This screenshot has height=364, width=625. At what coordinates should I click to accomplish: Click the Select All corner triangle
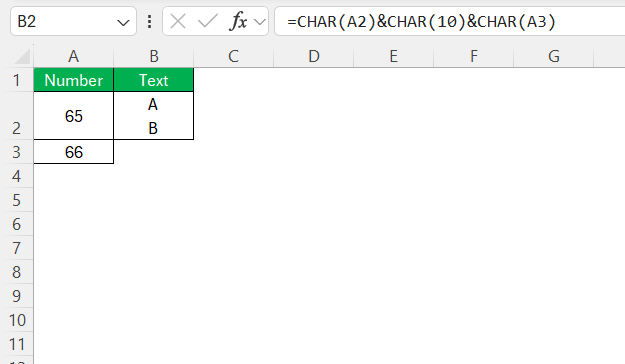(22, 57)
